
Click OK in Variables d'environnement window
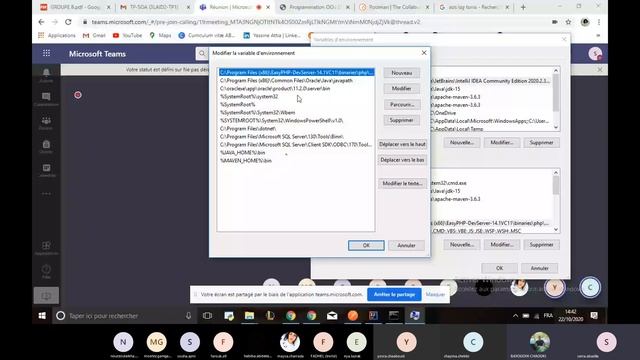(499, 268)
